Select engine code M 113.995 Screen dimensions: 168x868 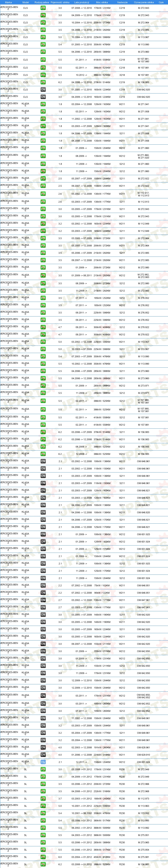pos(144,821)
